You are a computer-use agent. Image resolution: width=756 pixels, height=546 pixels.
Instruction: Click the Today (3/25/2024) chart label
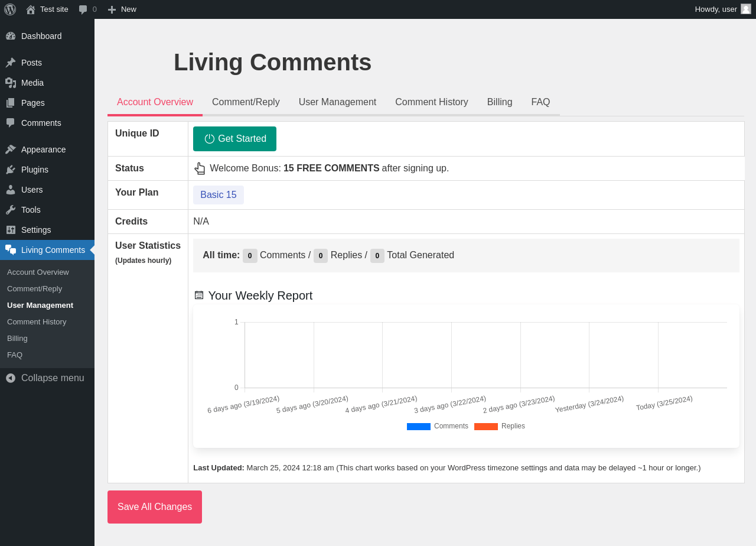click(664, 404)
